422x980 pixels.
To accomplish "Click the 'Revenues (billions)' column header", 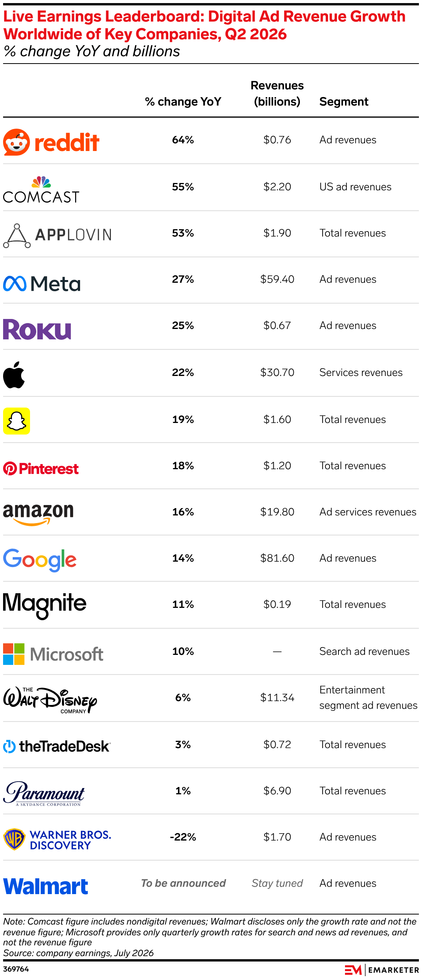I will pos(277,94).
